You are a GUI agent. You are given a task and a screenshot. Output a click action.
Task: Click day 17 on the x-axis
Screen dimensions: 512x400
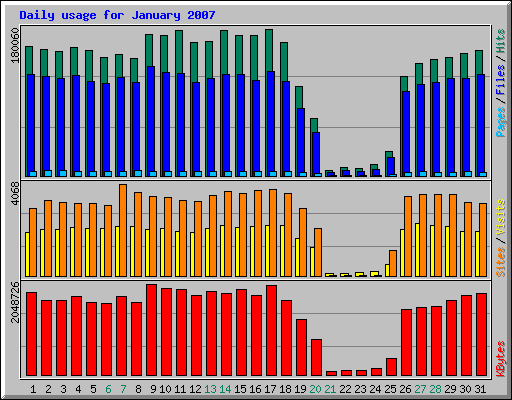(270, 389)
